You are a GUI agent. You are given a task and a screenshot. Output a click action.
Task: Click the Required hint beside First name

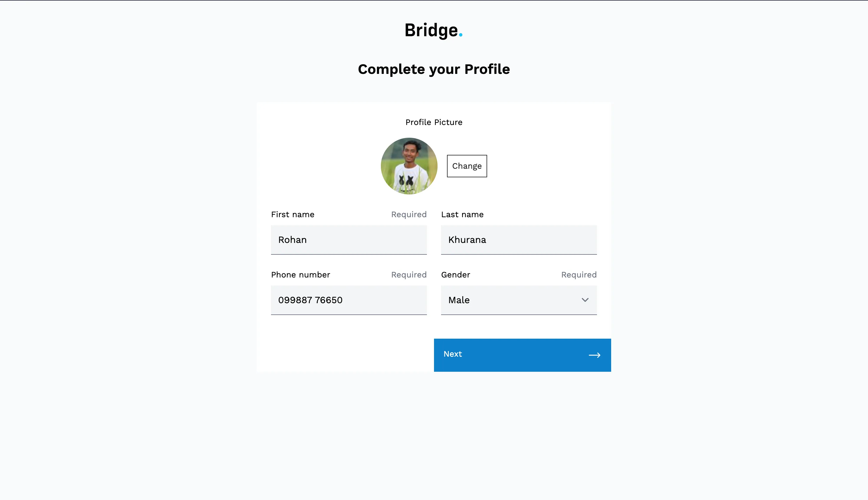[x=409, y=215]
